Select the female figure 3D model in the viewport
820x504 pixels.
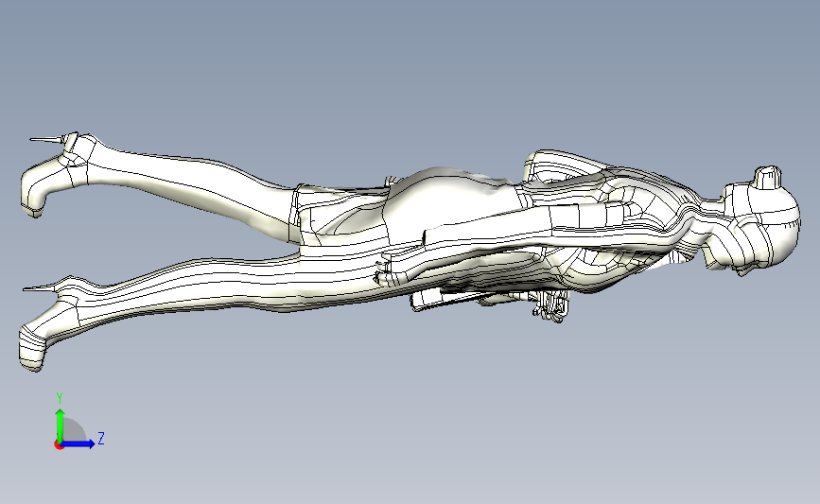pos(410,252)
